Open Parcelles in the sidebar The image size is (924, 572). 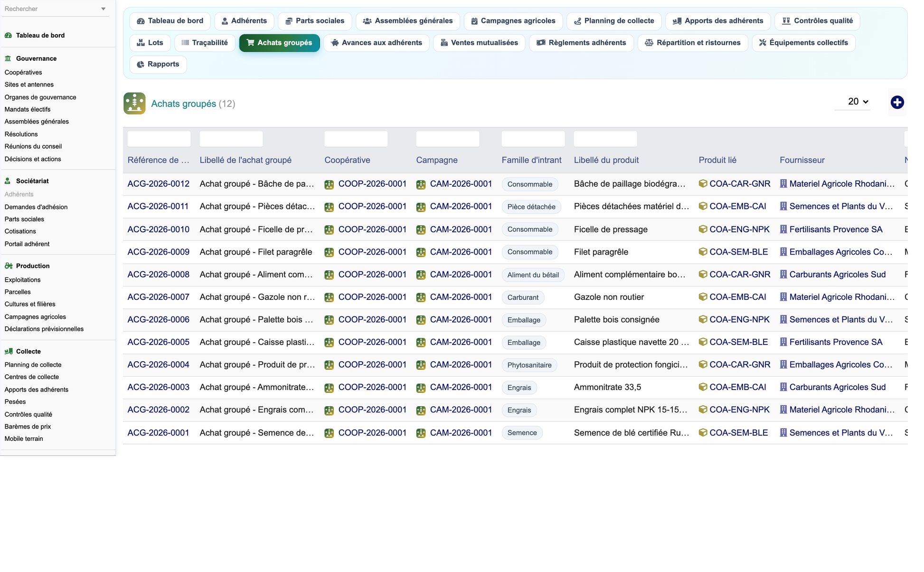(18, 292)
